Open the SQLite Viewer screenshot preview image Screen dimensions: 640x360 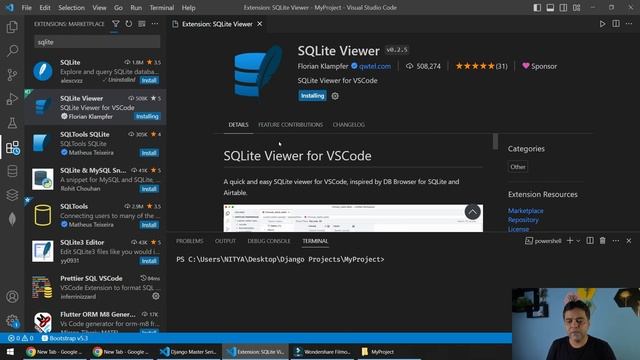pos(353,218)
